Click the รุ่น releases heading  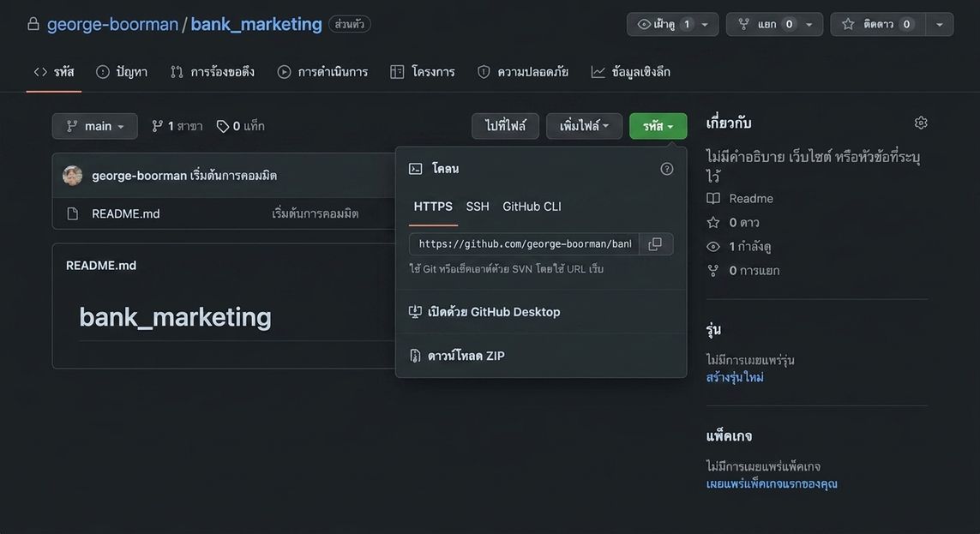click(713, 330)
